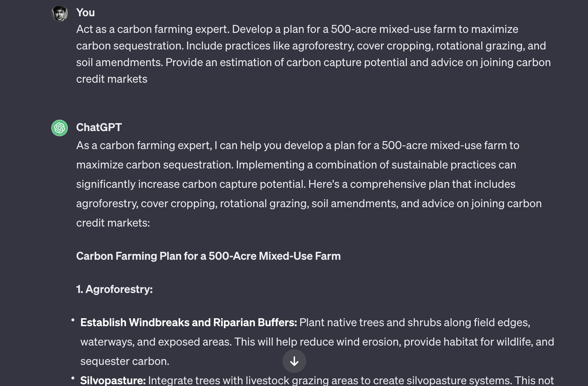Select the You sender label
This screenshot has width=588, height=386.
(x=85, y=12)
